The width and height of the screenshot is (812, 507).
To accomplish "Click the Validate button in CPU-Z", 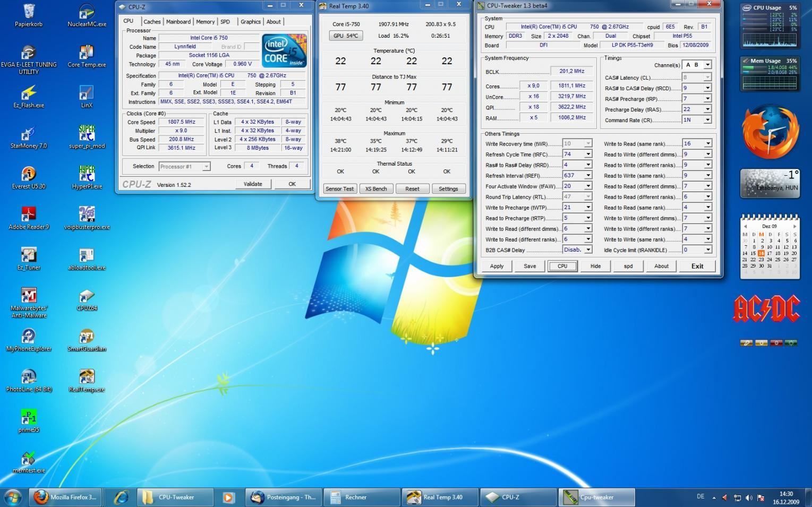I will (x=253, y=184).
